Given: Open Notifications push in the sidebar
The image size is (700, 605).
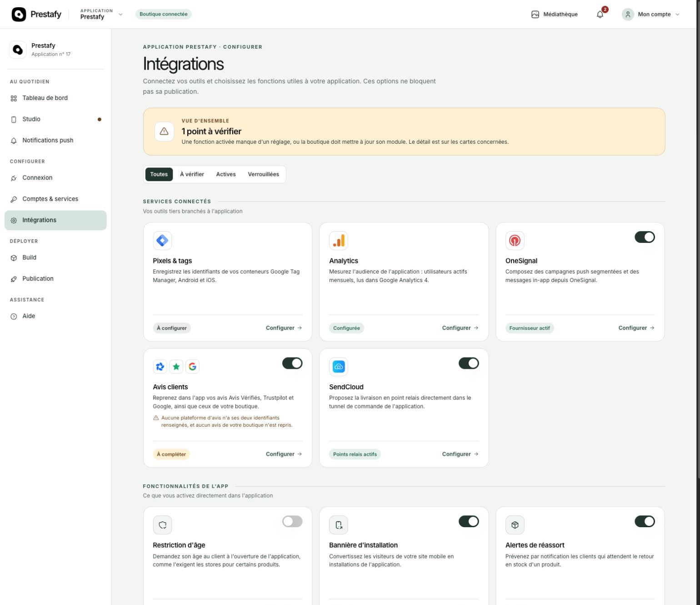Looking at the screenshot, I should tap(55, 141).
